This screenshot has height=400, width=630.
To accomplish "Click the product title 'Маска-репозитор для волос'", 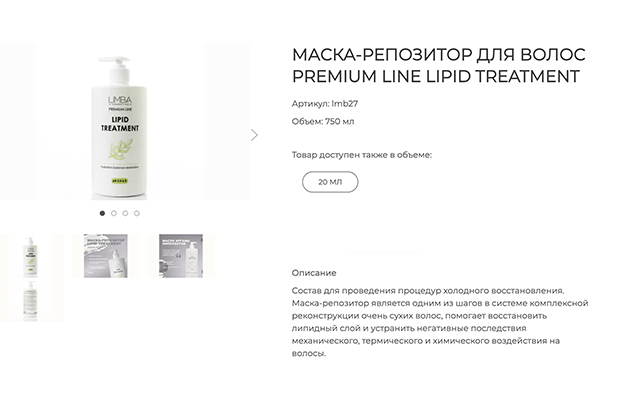I will (x=439, y=55).
